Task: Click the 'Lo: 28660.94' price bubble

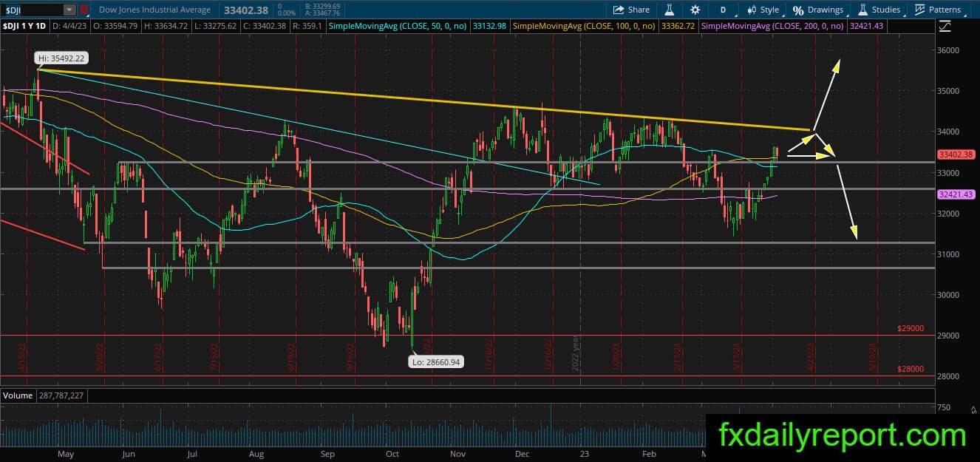Action: 436,362
